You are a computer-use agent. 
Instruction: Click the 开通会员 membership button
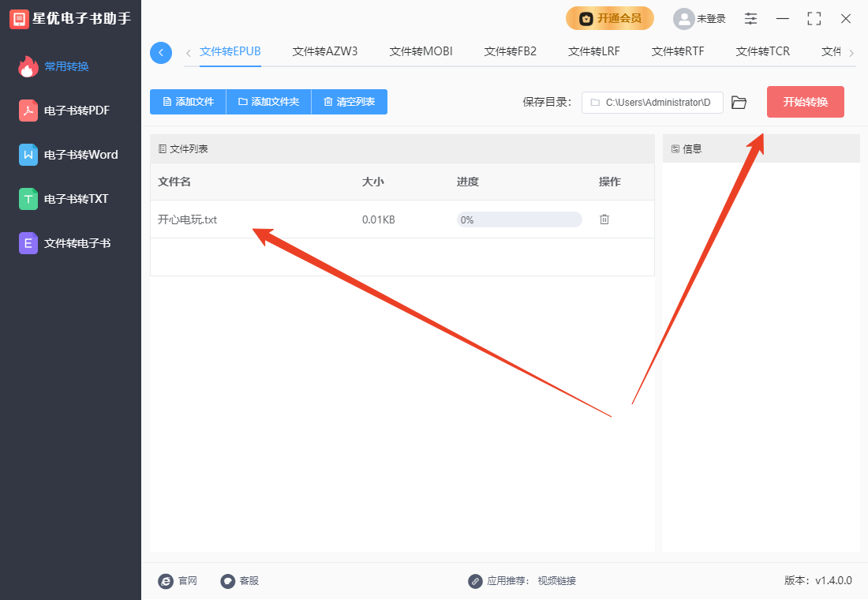tap(609, 18)
